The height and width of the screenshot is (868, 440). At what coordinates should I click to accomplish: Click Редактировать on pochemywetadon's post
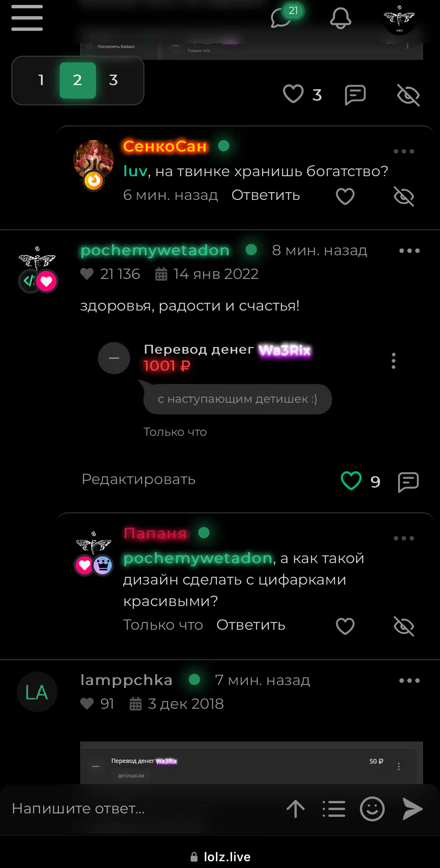pyautogui.click(x=139, y=479)
